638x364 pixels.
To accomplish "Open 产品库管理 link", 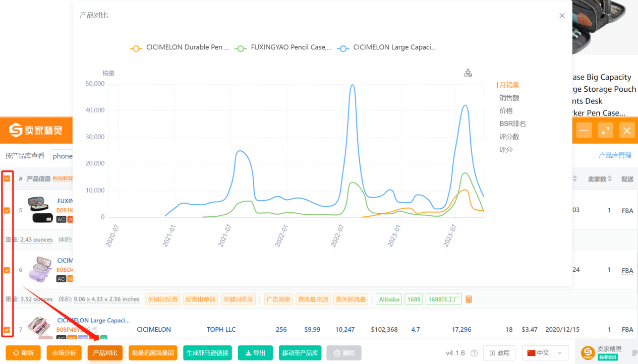I will pyautogui.click(x=615, y=156).
